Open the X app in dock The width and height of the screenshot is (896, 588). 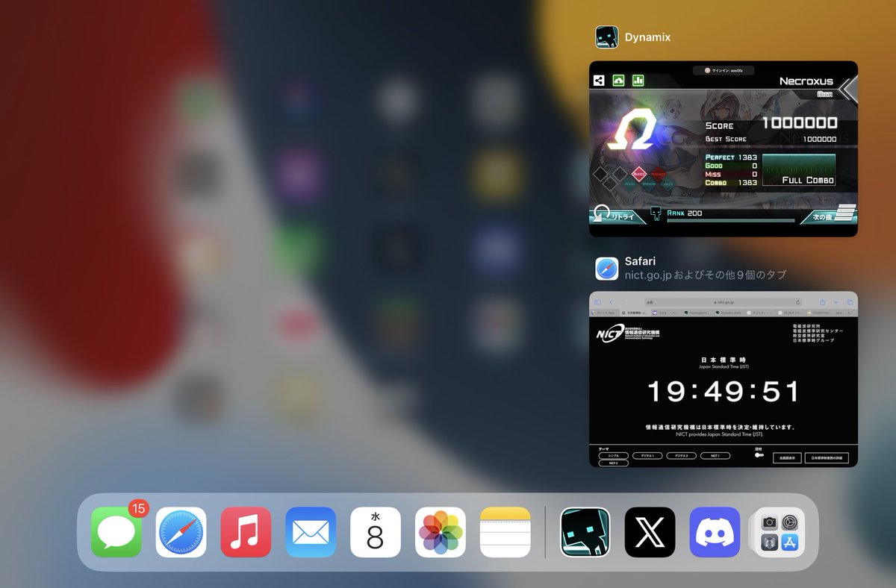[x=650, y=532]
